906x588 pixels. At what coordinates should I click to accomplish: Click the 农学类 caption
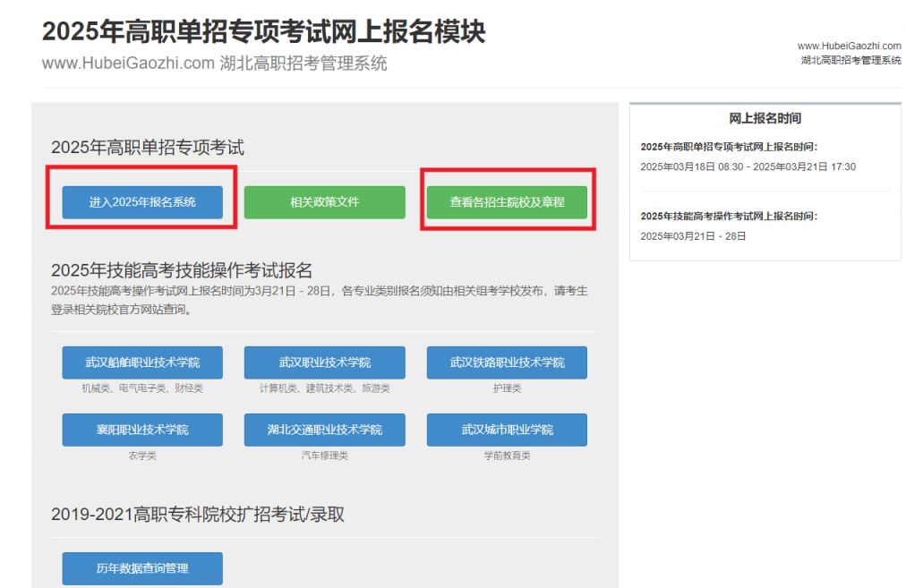click(142, 456)
